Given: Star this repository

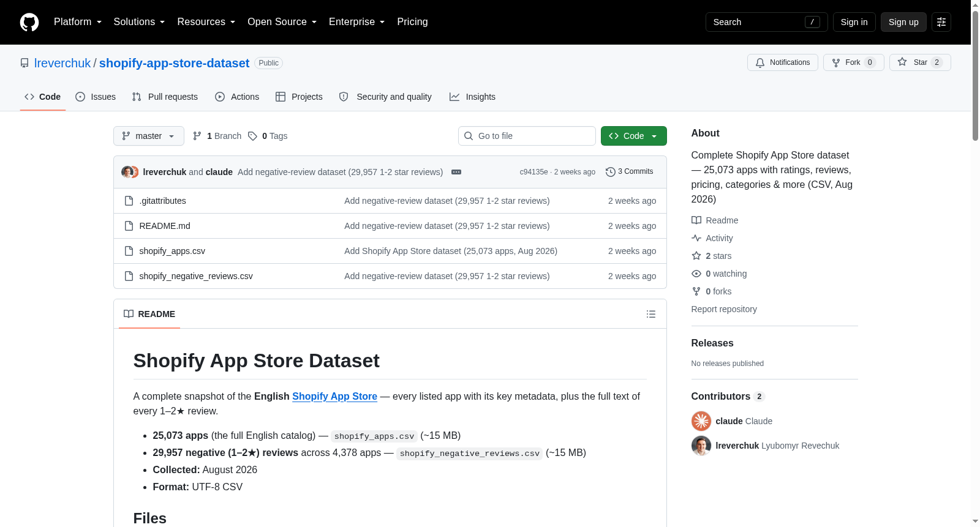Looking at the screenshot, I should (919, 62).
